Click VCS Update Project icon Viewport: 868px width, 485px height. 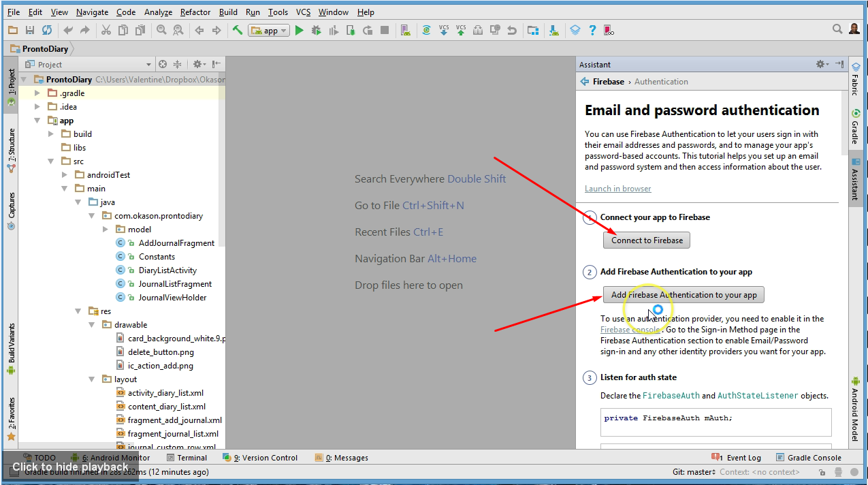click(444, 30)
